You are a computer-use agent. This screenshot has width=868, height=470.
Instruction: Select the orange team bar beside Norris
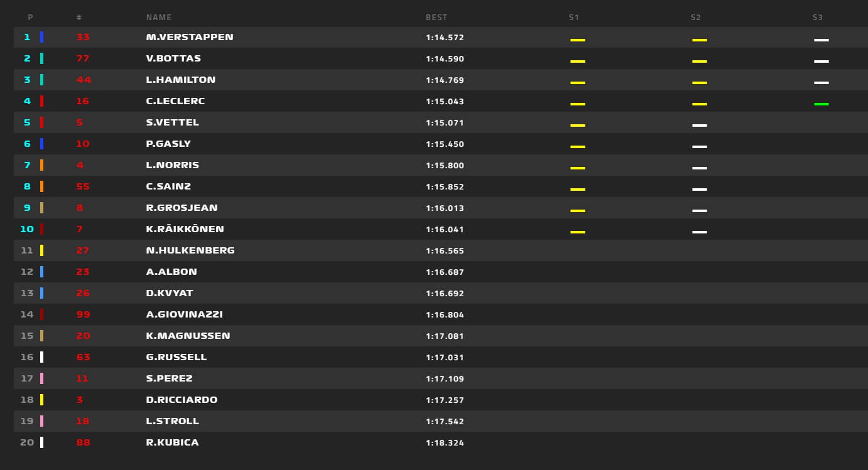(41, 165)
